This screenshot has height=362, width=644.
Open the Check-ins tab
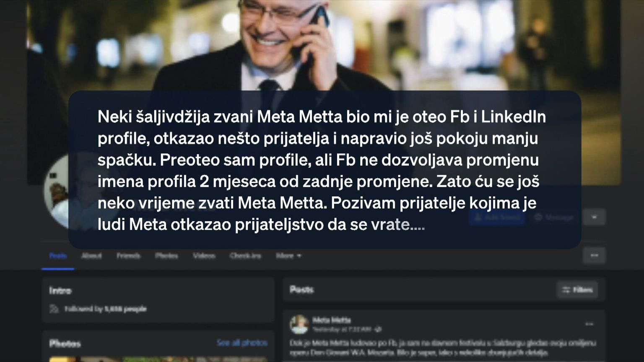click(x=245, y=256)
